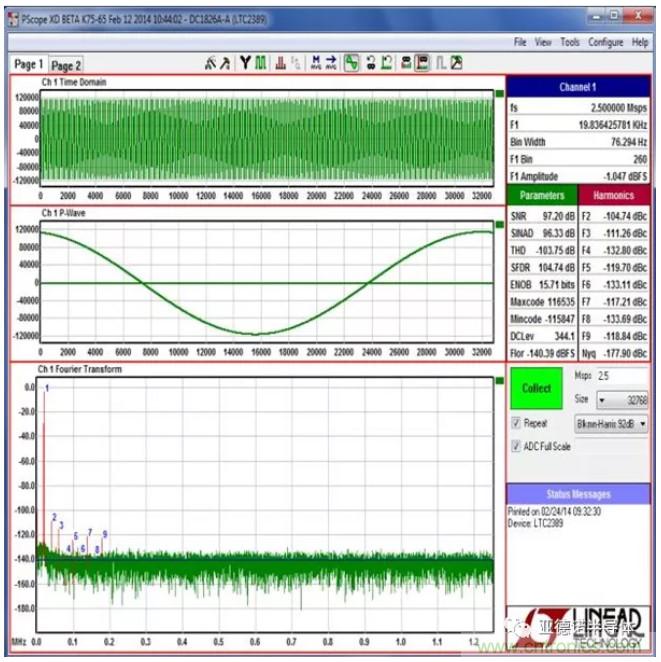Image resolution: width=661 pixels, height=662 pixels.
Task: Open the Configure menu
Action: [x=605, y=42]
